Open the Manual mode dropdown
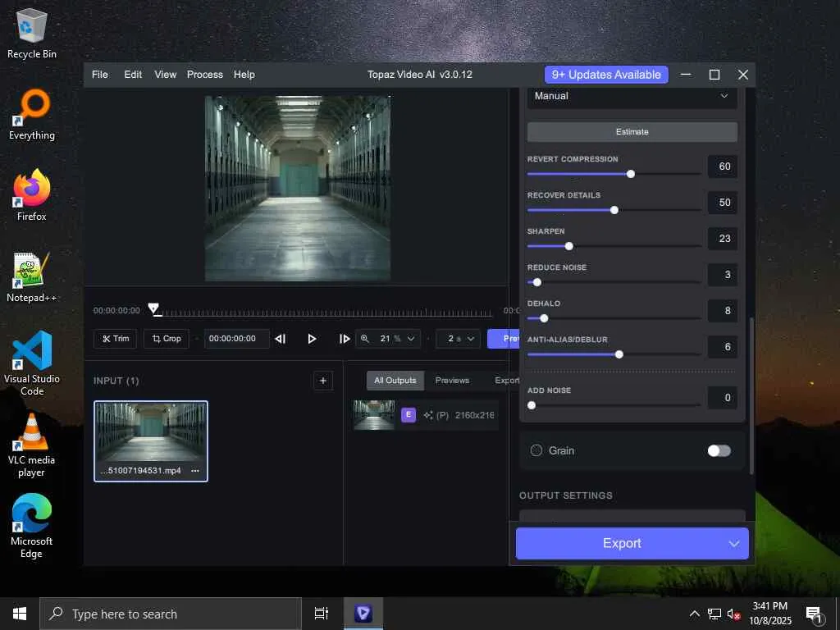This screenshot has width=840, height=630. [632, 96]
